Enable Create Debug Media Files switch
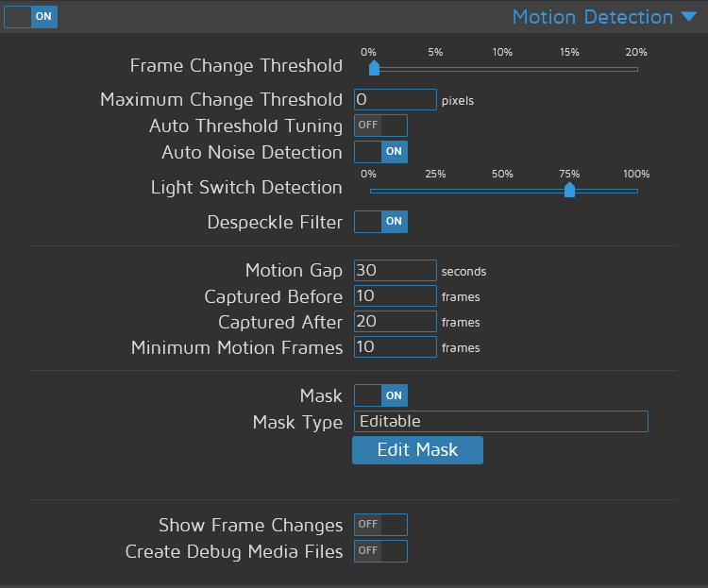The image size is (708, 588). (x=380, y=551)
